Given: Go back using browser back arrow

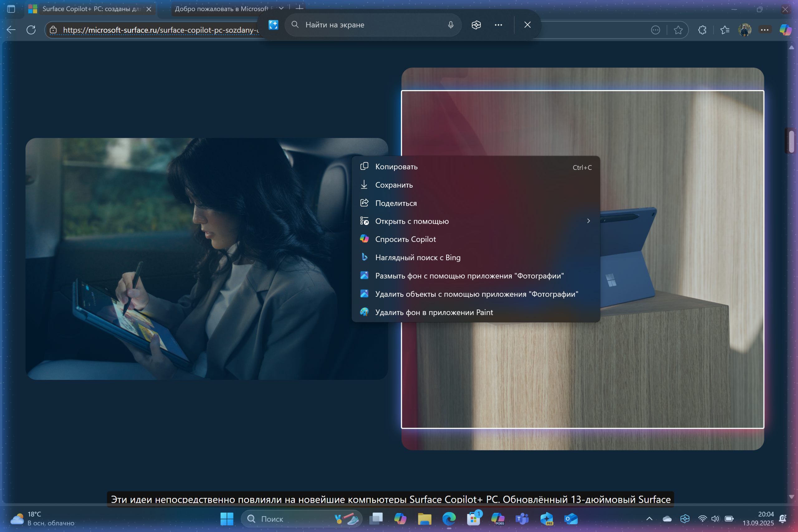Looking at the screenshot, I should 11,30.
